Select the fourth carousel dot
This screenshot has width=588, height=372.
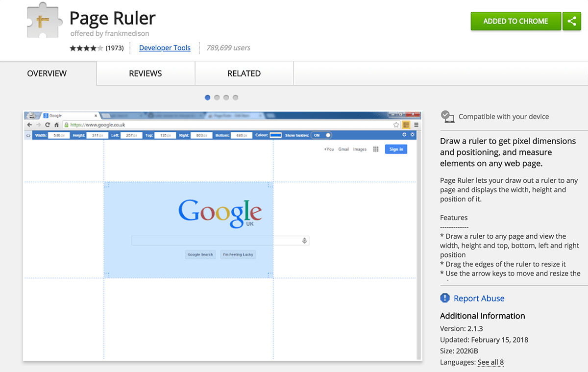(236, 98)
